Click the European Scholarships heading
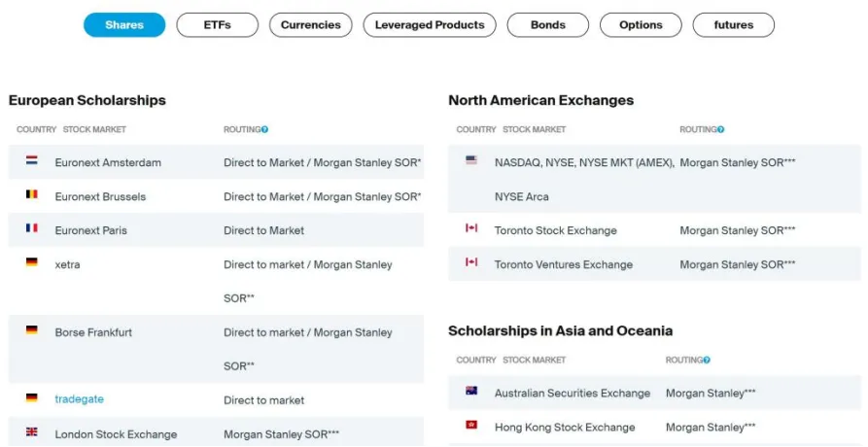868x447 pixels. [87, 101]
